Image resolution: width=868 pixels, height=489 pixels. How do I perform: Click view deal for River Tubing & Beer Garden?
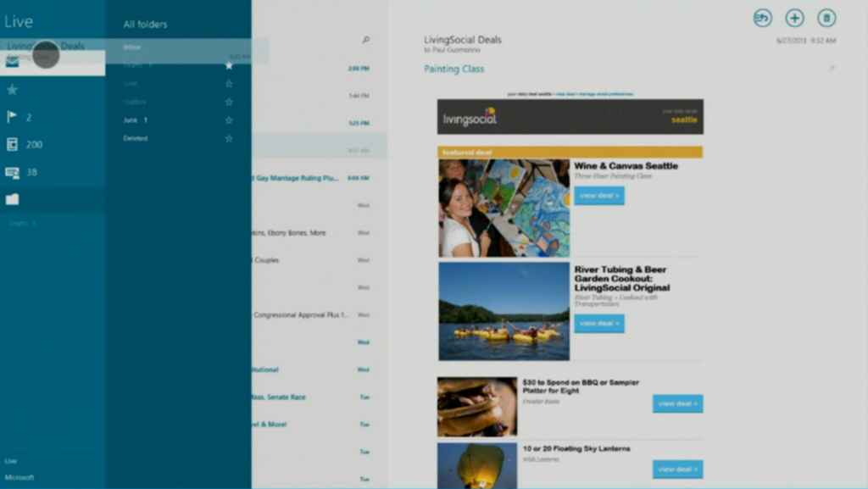point(599,323)
